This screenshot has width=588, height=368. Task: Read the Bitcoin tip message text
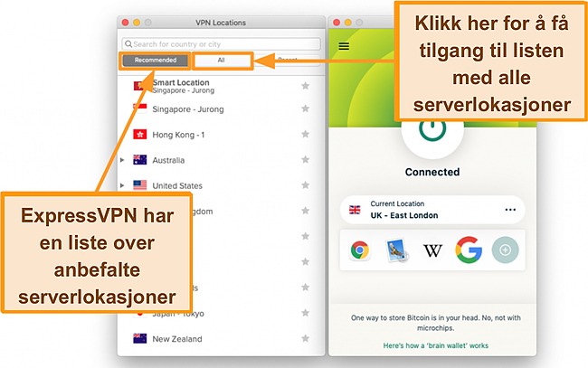tap(435, 323)
